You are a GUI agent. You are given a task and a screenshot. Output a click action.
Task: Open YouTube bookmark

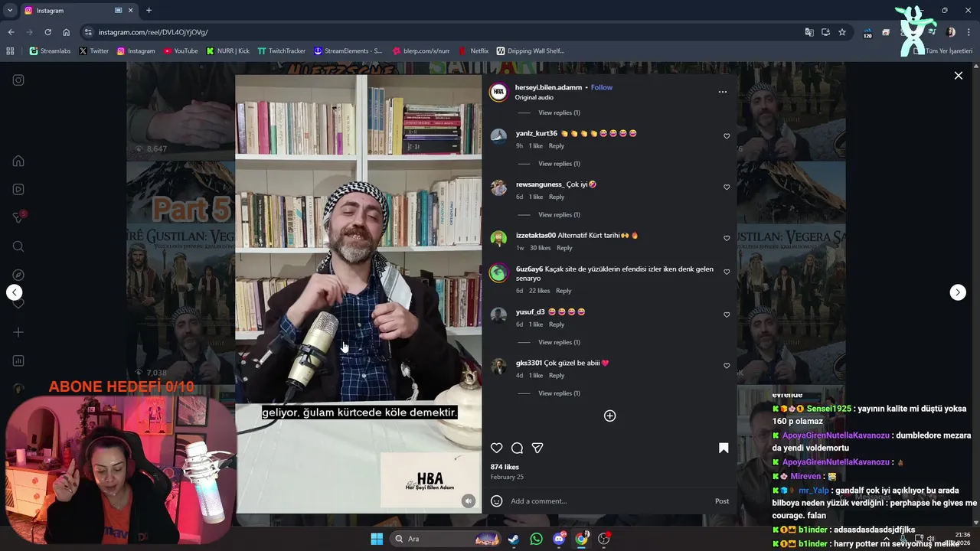(180, 51)
